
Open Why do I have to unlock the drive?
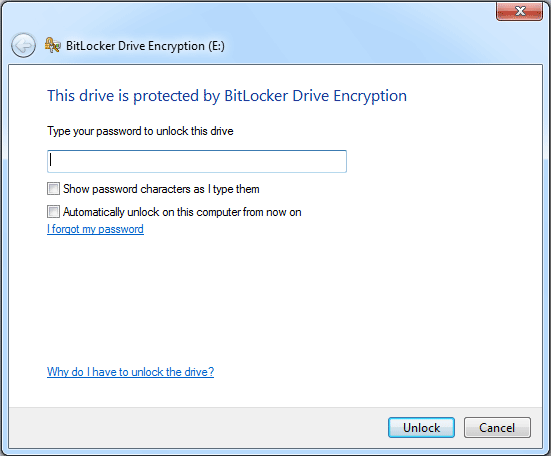pyautogui.click(x=130, y=372)
